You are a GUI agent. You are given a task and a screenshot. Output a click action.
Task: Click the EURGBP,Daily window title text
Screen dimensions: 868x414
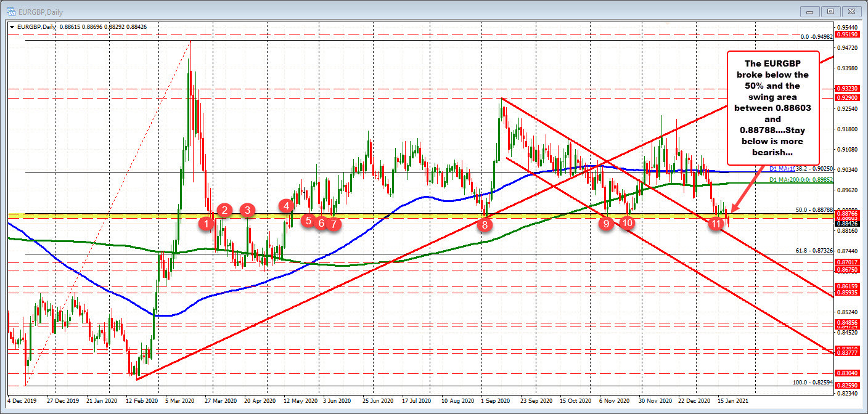coord(39,11)
